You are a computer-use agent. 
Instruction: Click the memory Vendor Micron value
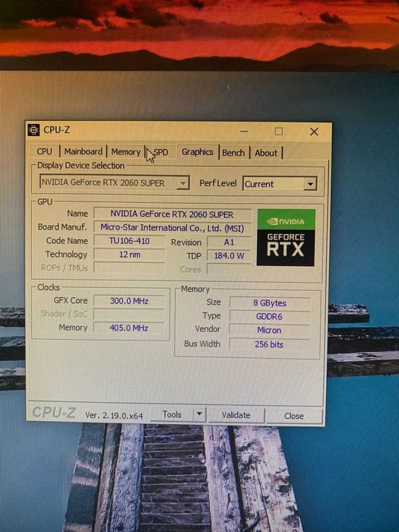270,330
